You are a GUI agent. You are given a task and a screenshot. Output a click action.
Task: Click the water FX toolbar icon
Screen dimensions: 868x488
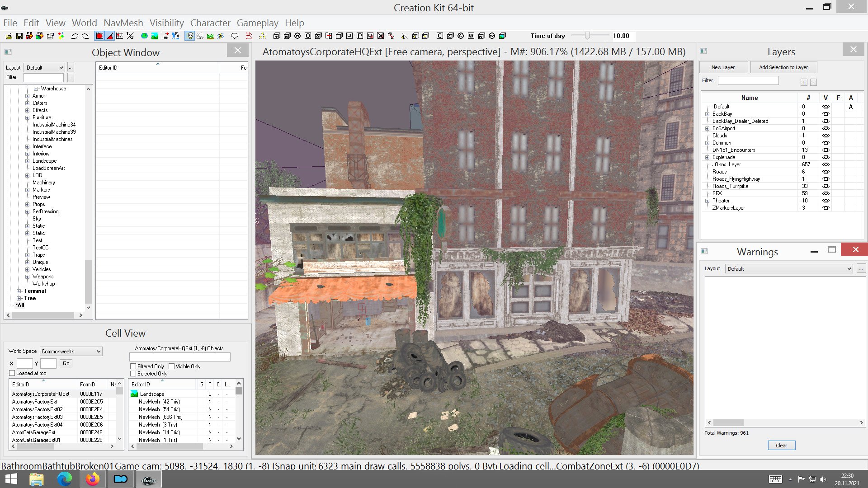(175, 36)
